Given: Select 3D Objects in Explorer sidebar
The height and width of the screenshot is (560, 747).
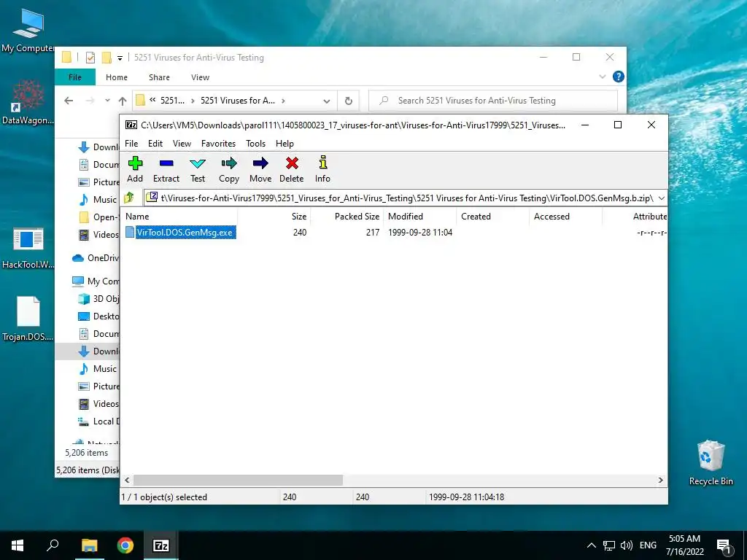Looking at the screenshot, I should [x=99, y=298].
